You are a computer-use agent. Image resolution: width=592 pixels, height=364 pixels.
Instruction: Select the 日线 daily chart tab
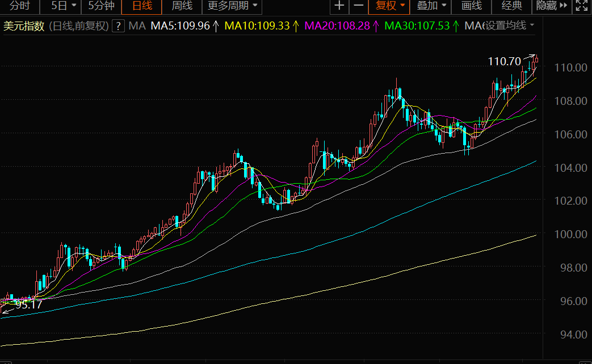[142, 6]
